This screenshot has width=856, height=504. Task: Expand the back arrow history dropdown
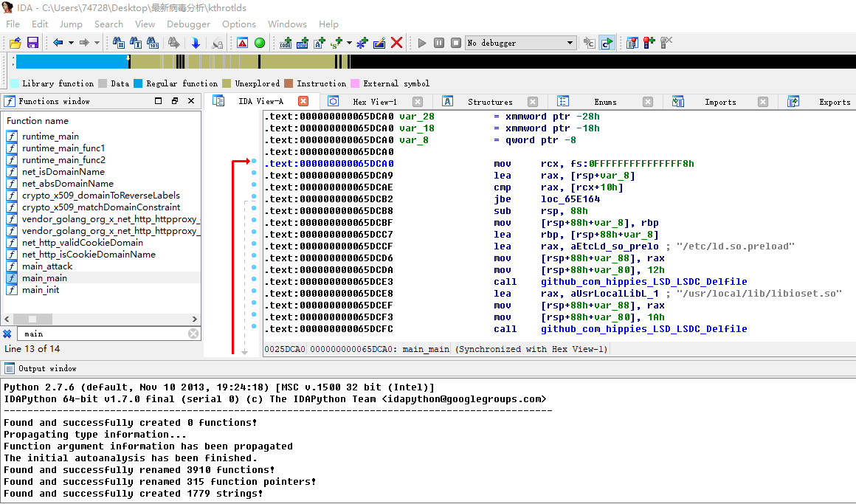[x=71, y=43]
